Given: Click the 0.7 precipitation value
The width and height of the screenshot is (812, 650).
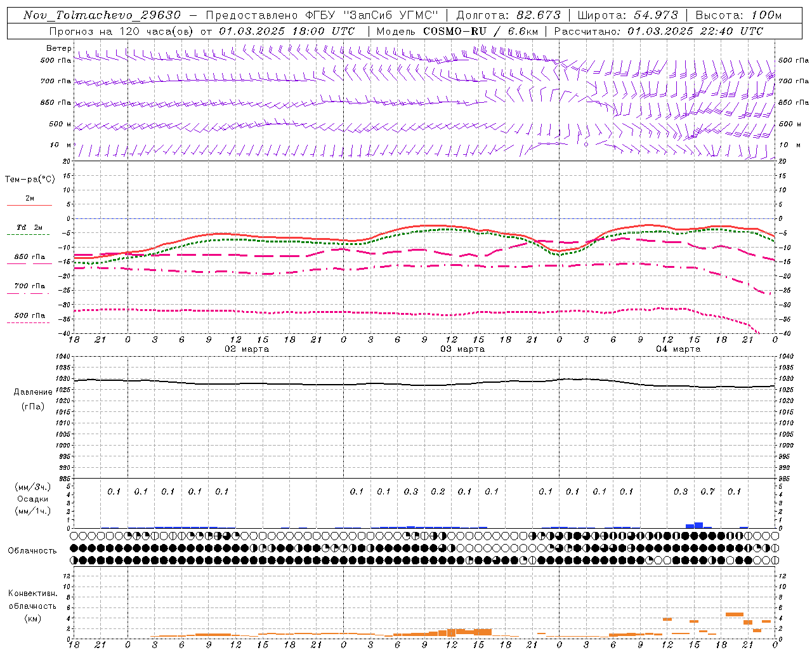Looking at the screenshot, I should [707, 491].
